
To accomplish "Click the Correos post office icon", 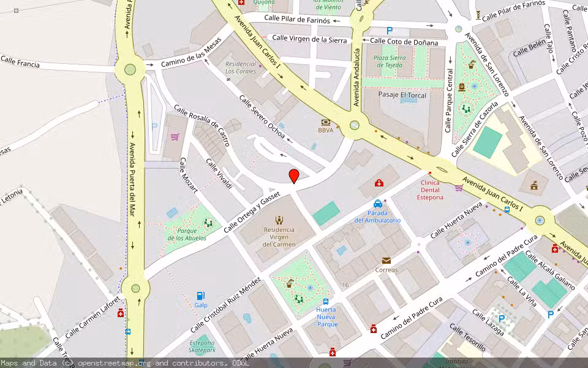I will pos(386,261).
